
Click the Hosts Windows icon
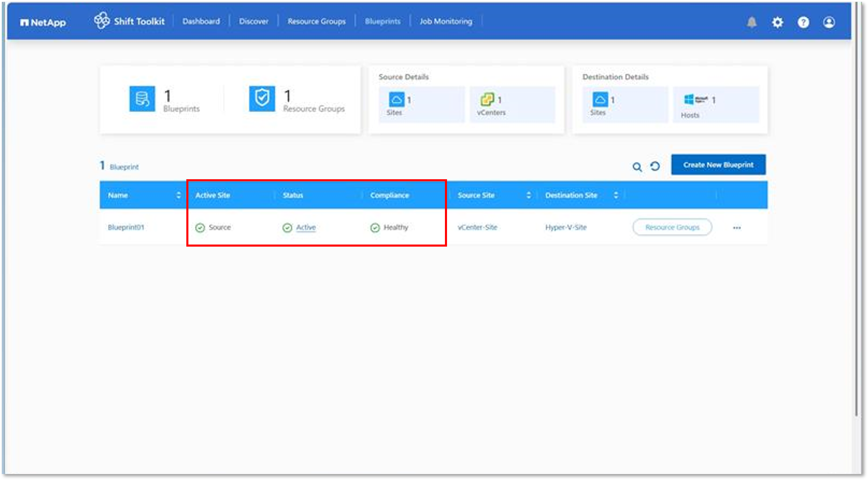click(x=696, y=99)
